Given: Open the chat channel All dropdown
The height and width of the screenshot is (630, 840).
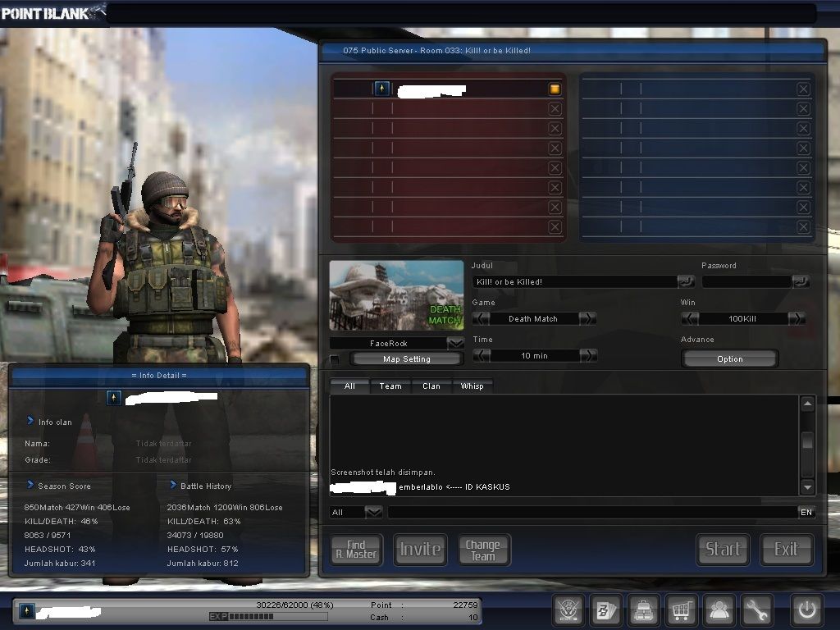Looking at the screenshot, I should pyautogui.click(x=373, y=513).
